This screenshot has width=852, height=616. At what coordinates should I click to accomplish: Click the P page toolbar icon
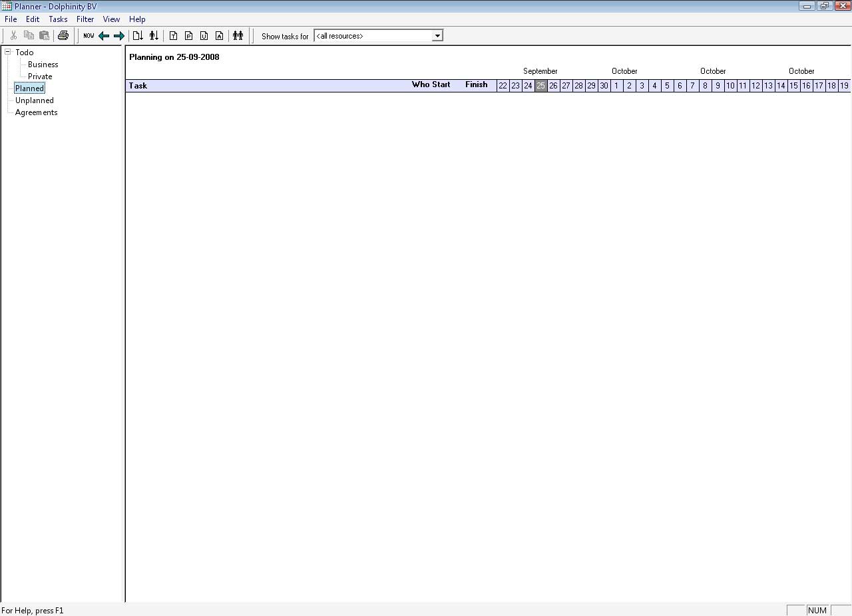coord(188,36)
